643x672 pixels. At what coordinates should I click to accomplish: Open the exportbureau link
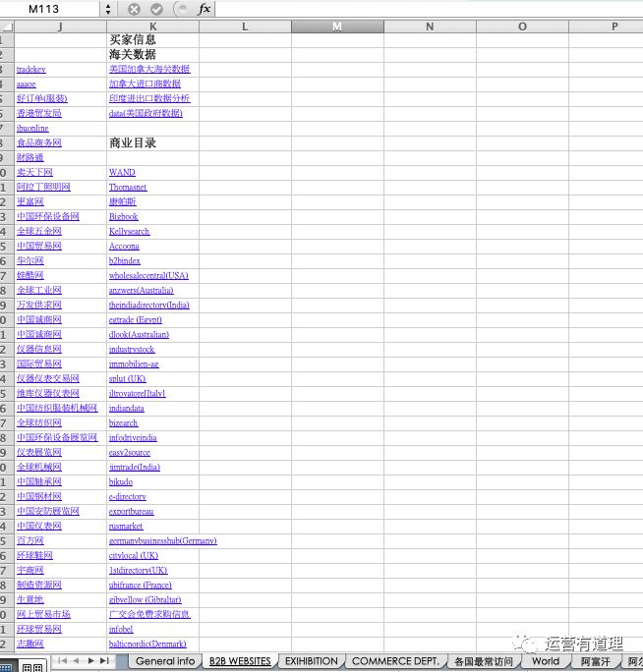point(132,511)
